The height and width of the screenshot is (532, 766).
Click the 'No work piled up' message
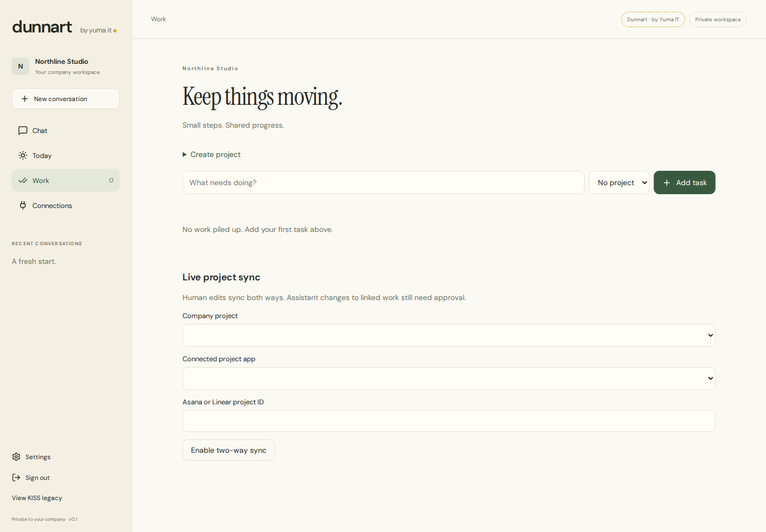point(257,229)
